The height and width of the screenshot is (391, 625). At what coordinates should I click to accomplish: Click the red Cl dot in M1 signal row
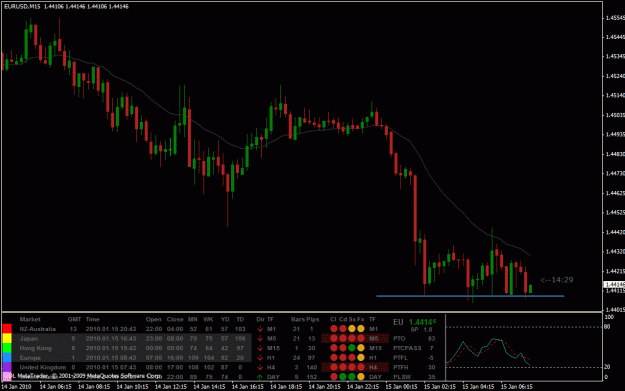click(334, 329)
